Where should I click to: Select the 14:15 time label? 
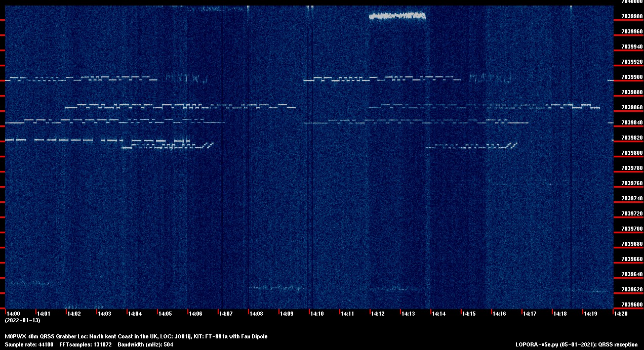click(x=469, y=314)
